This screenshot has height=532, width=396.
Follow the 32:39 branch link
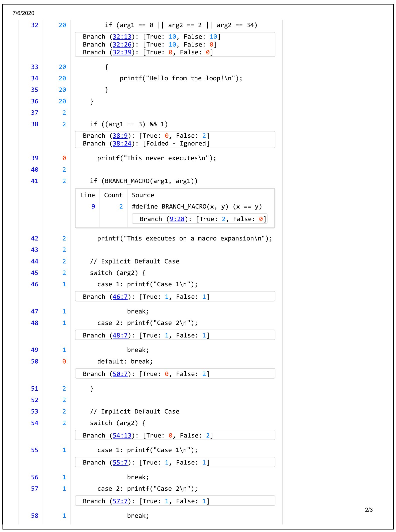[122, 52]
